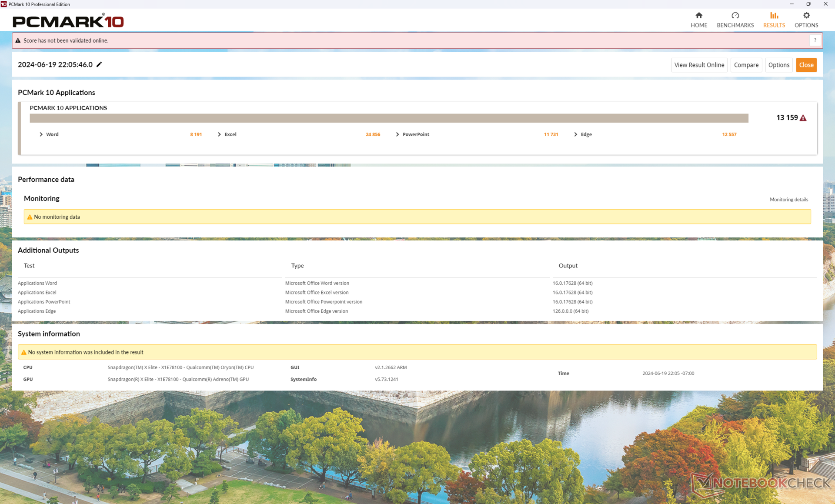Expand the Word score details
The height and width of the screenshot is (504, 835).
coord(41,134)
